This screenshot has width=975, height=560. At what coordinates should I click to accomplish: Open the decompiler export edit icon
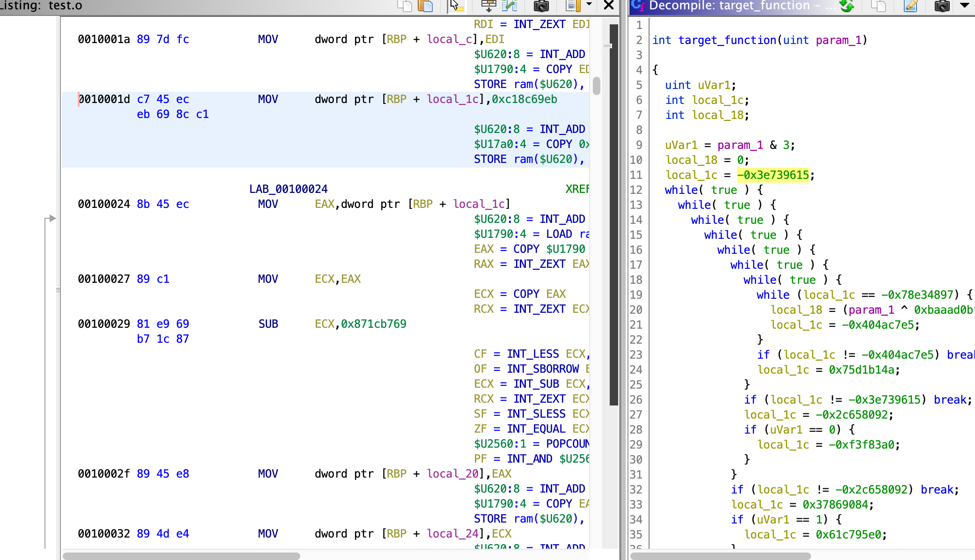(x=910, y=6)
